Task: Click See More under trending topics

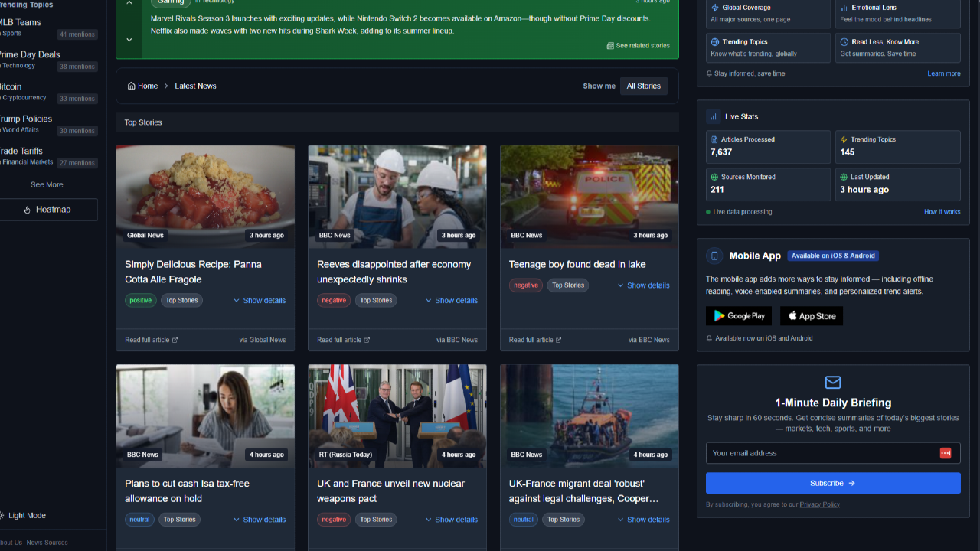Action: coord(47,184)
